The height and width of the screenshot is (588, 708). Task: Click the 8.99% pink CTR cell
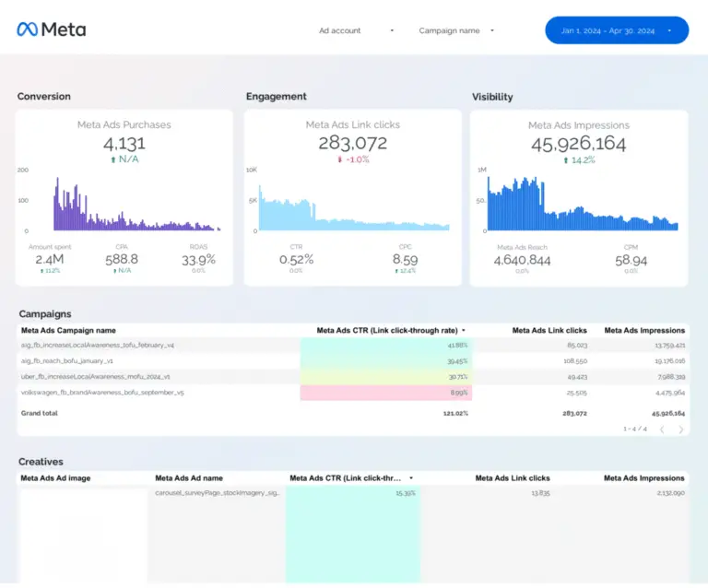pyautogui.click(x=386, y=393)
